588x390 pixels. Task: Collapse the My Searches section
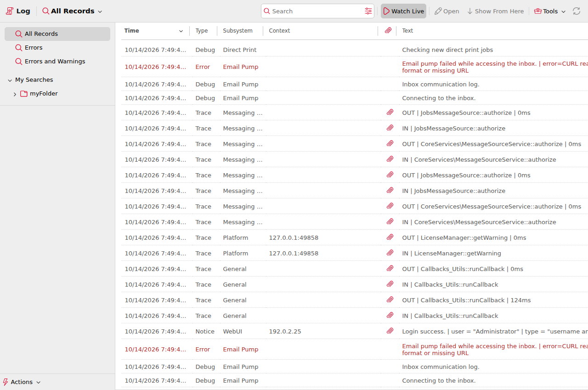pyautogui.click(x=10, y=80)
